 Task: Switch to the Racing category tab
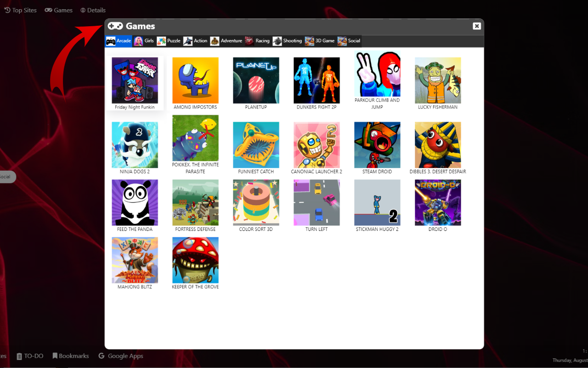coord(257,41)
